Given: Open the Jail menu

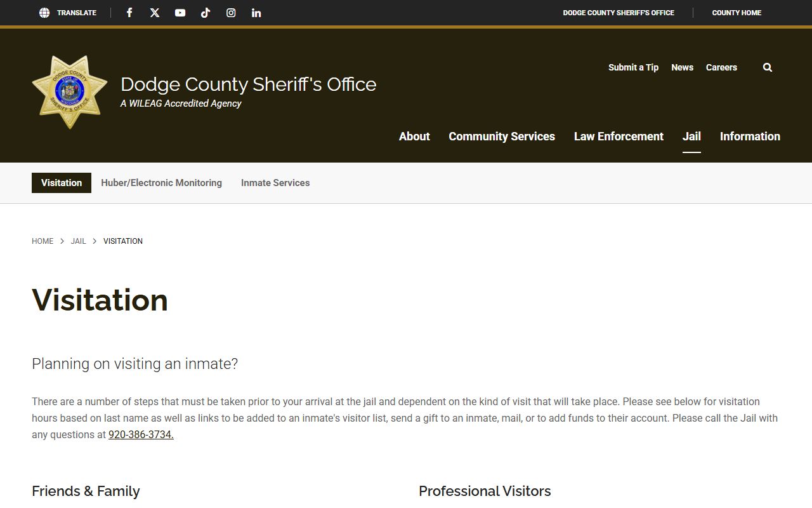Looking at the screenshot, I should point(691,137).
